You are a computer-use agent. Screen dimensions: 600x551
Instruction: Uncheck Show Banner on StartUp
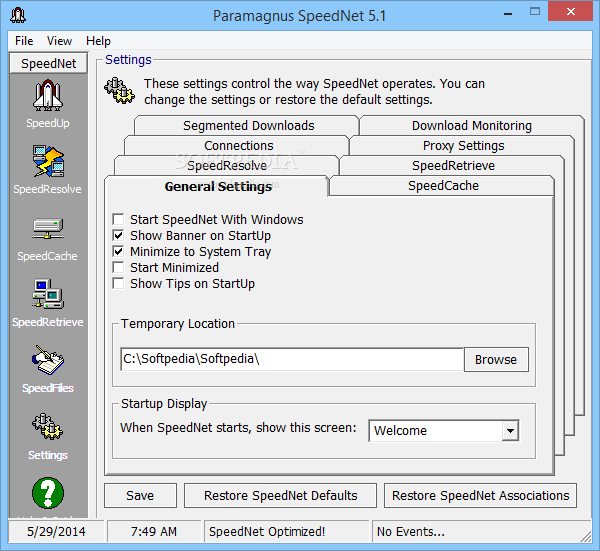point(118,235)
